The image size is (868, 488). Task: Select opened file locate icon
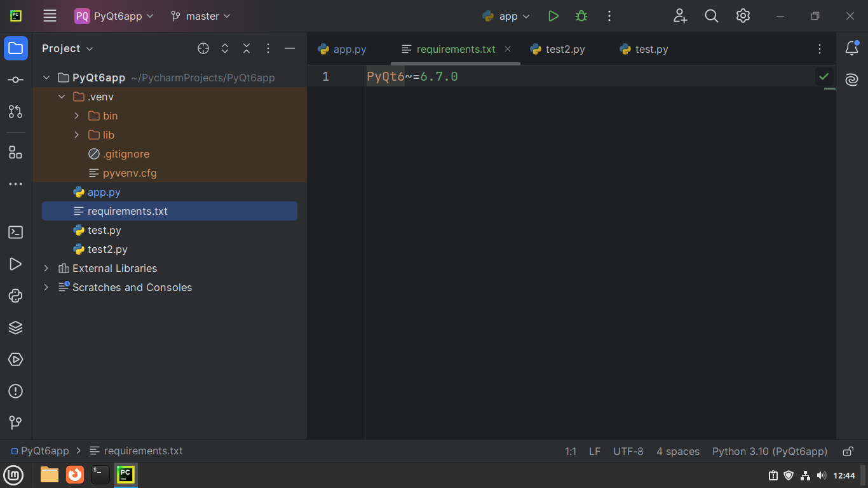(203, 48)
